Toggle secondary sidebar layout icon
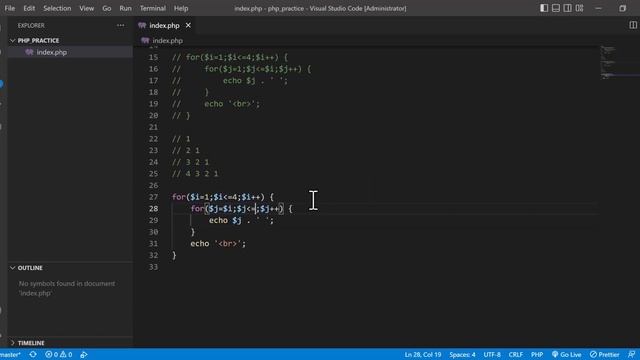Image resolution: width=640 pixels, height=360 pixels. 567,8
